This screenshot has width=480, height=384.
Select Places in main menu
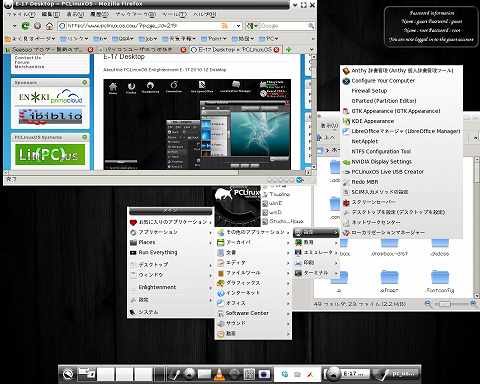pyautogui.click(x=170, y=242)
